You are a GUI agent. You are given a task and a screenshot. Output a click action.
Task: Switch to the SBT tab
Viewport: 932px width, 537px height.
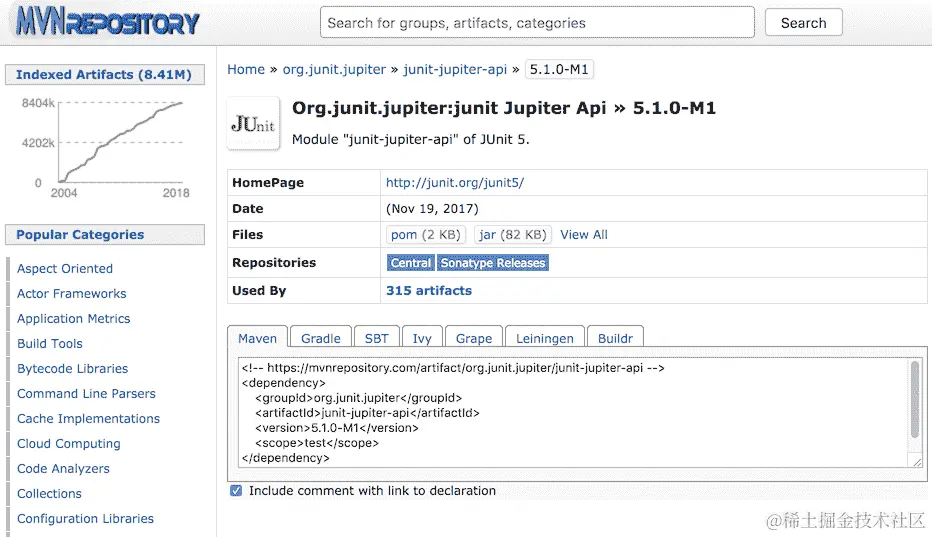coord(376,338)
